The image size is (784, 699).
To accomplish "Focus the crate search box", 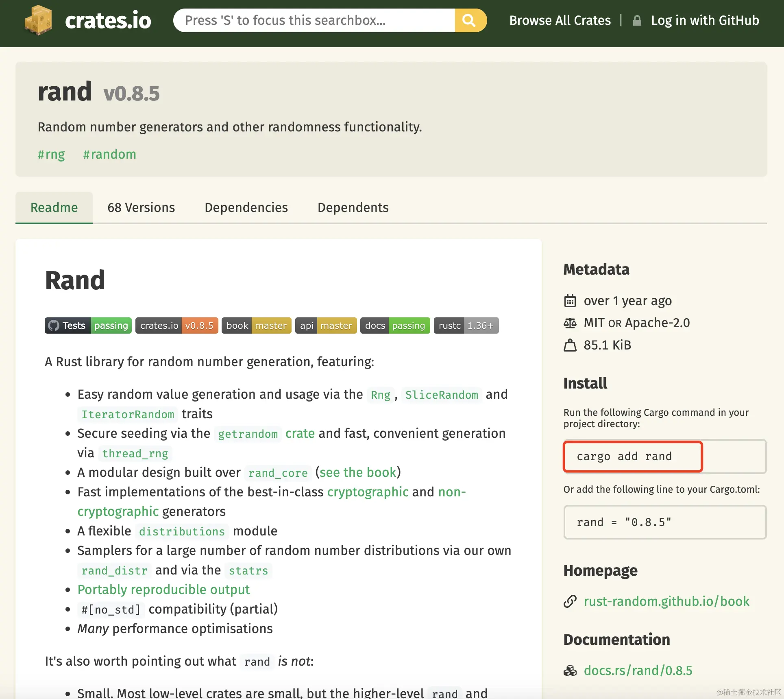I will [x=314, y=20].
